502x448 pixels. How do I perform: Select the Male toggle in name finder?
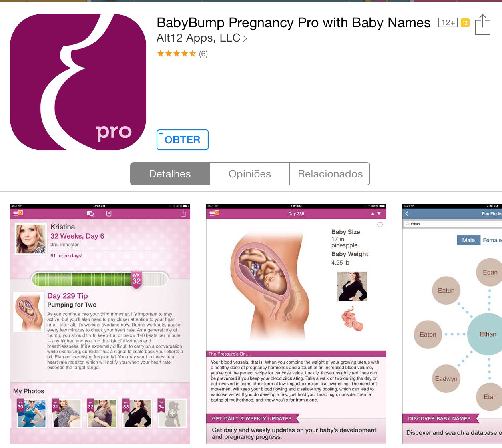tap(468, 240)
